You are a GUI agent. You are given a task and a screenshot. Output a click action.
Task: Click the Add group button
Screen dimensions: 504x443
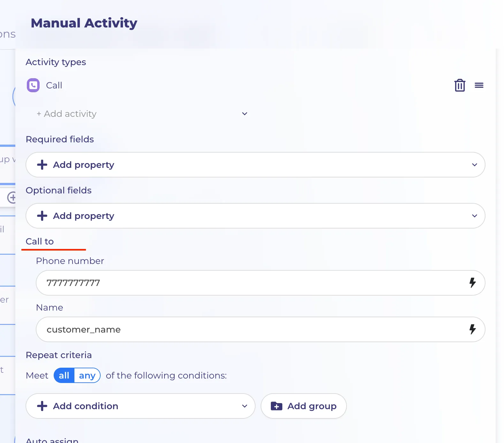point(304,406)
